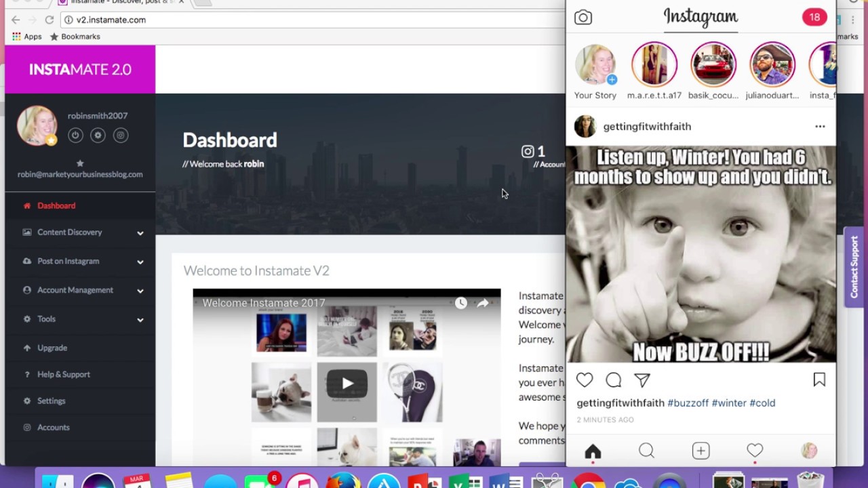Open the Bookmarks folder in bookmarks bar
The height and width of the screenshot is (488, 868).
[x=75, y=37]
